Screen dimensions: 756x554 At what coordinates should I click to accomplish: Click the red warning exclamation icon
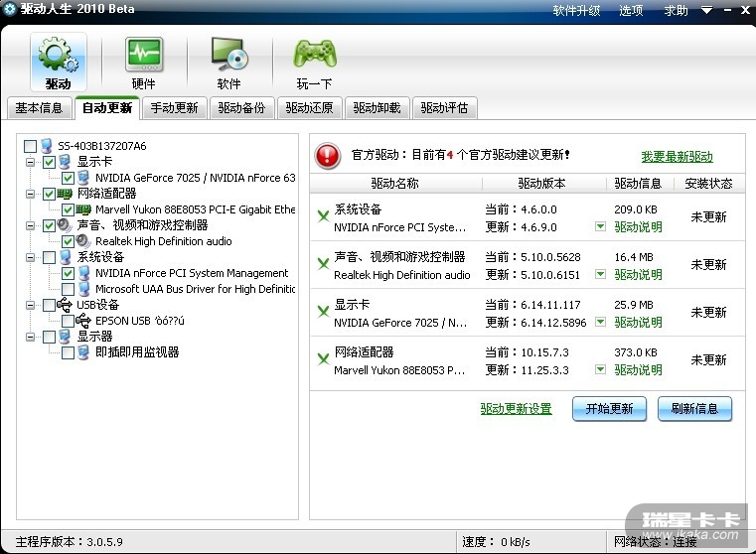[x=328, y=156]
